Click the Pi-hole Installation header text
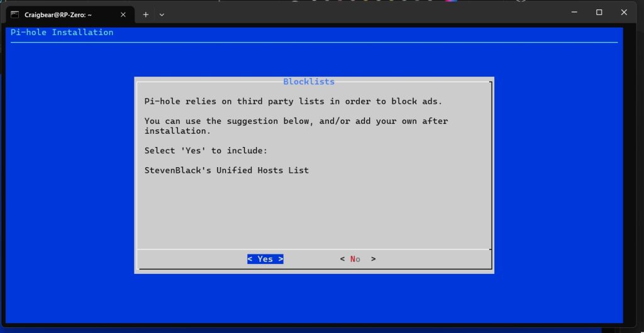The width and height of the screenshot is (644, 333). tap(62, 32)
